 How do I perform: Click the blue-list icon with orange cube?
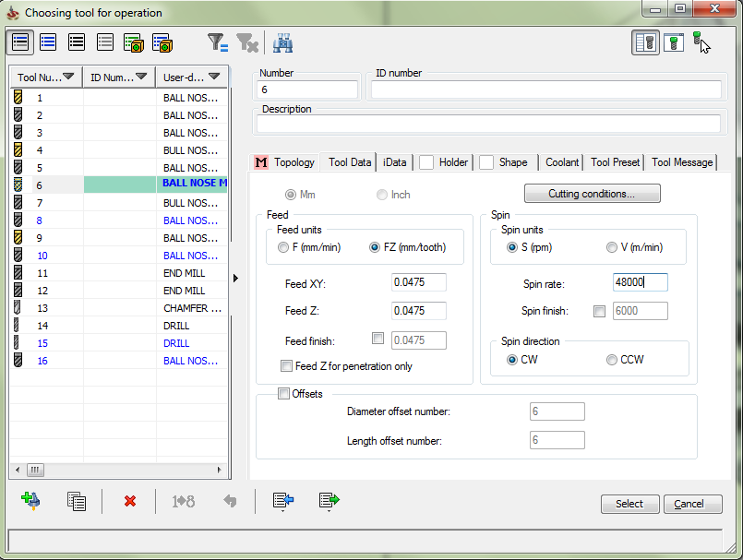pyautogui.click(x=162, y=42)
